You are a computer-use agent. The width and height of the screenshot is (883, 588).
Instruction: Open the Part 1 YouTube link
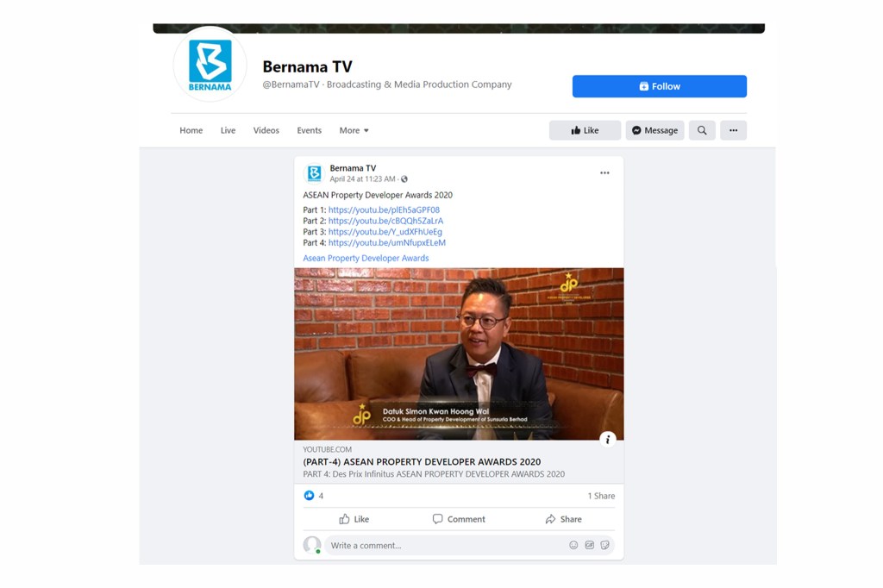pyautogui.click(x=384, y=210)
